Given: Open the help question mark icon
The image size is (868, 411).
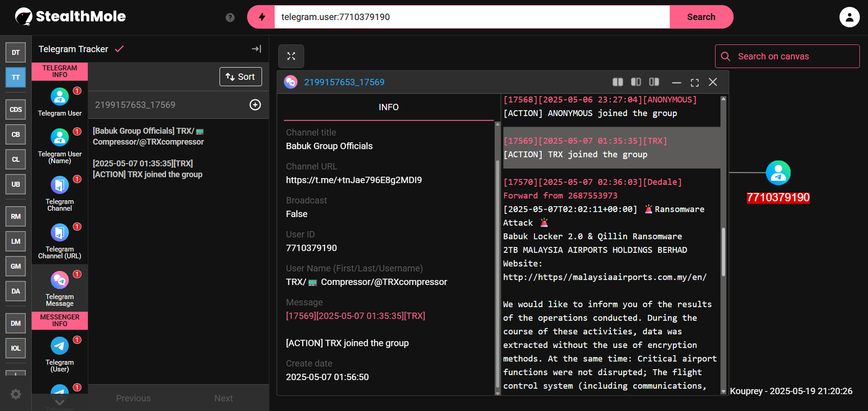Looking at the screenshot, I should coord(230,17).
